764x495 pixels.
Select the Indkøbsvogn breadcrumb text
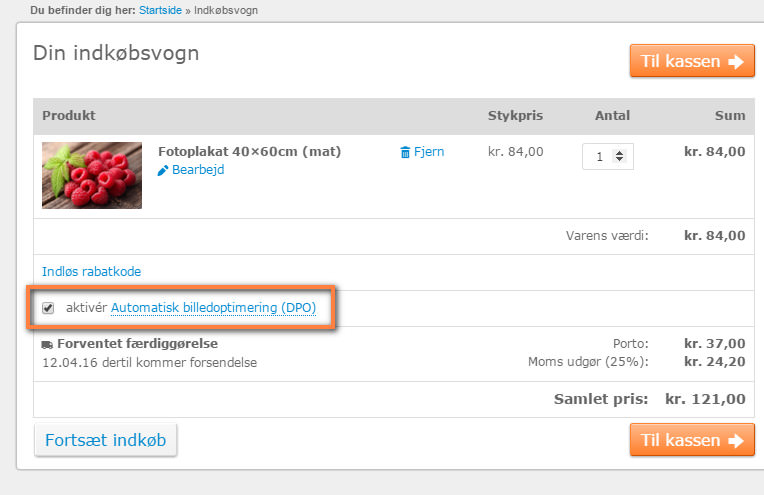pyautogui.click(x=225, y=10)
